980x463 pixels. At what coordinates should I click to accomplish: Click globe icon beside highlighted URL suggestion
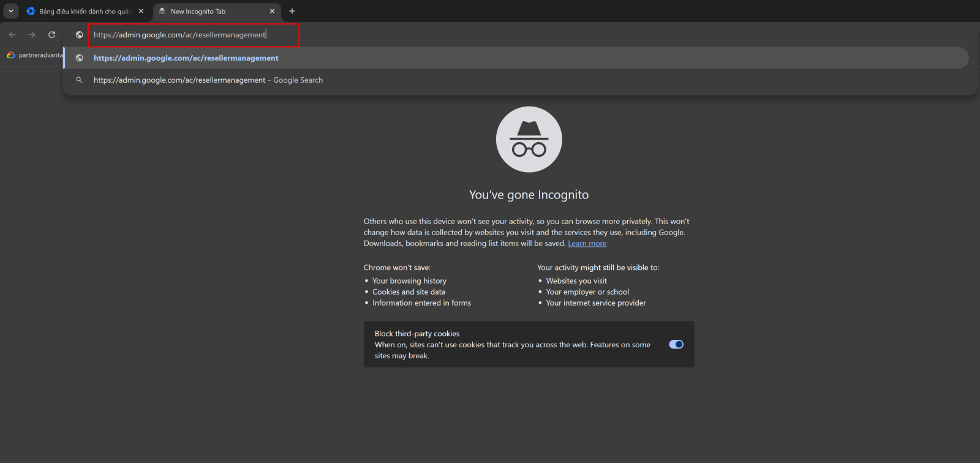click(79, 58)
